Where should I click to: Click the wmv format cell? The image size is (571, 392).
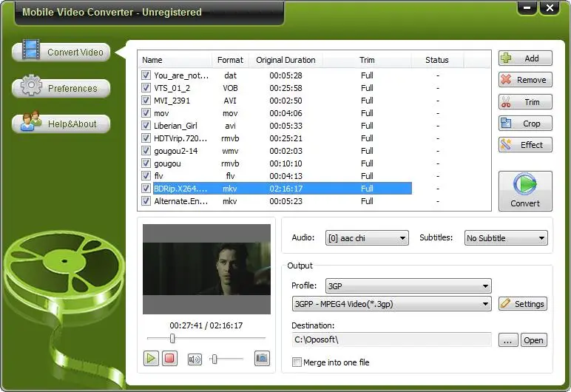[x=230, y=150]
